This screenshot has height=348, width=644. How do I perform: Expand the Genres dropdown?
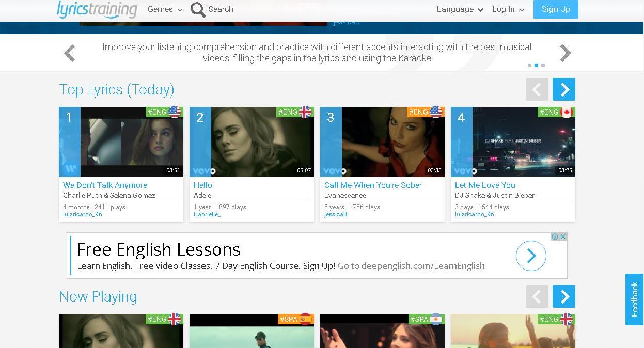pyautogui.click(x=165, y=9)
